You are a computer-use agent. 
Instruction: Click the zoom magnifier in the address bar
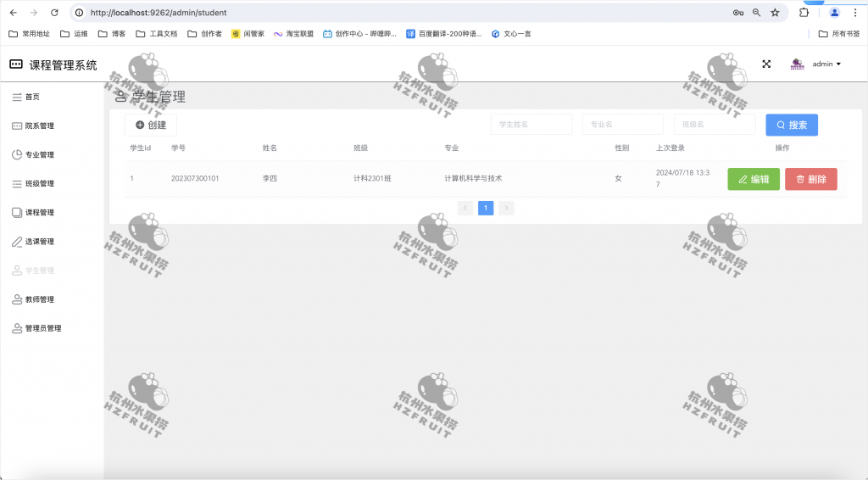pos(756,12)
